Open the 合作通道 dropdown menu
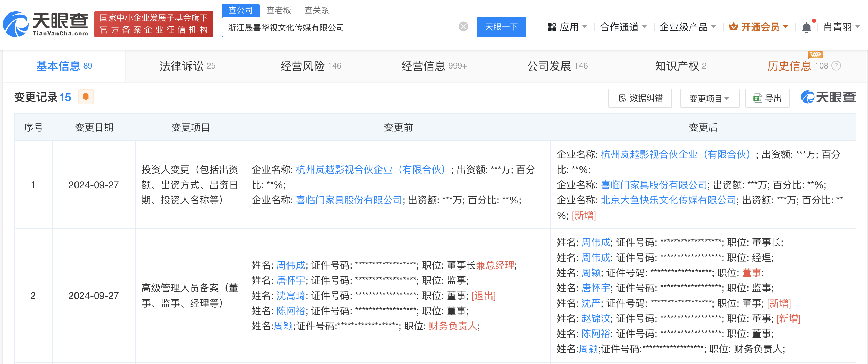 point(623,27)
